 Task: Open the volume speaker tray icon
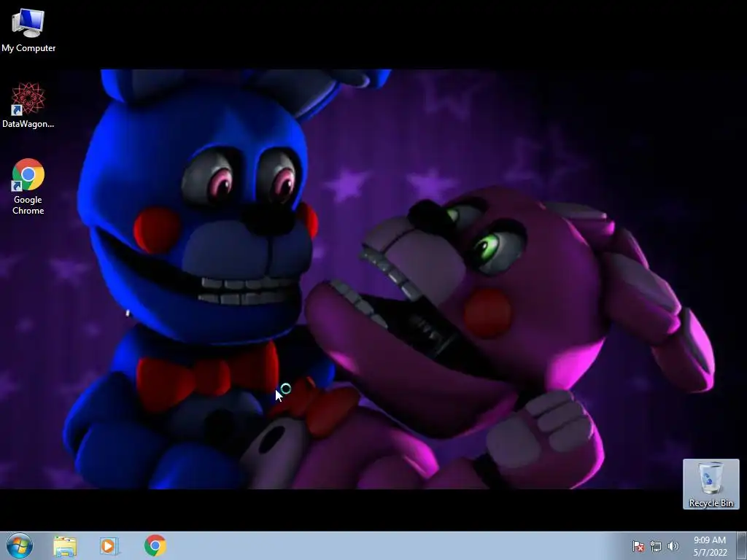673,546
